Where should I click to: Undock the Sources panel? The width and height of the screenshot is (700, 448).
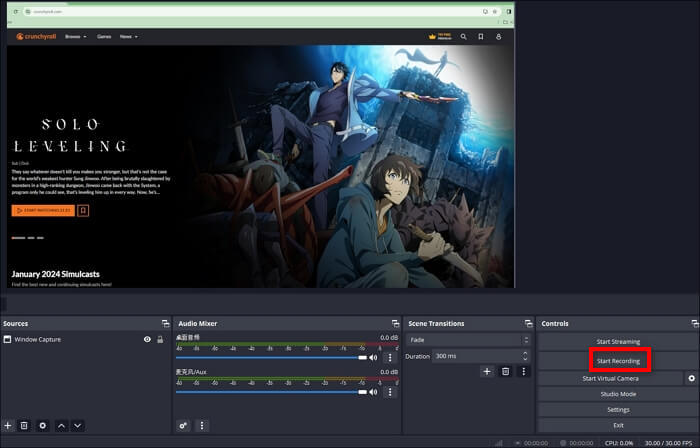(x=165, y=324)
